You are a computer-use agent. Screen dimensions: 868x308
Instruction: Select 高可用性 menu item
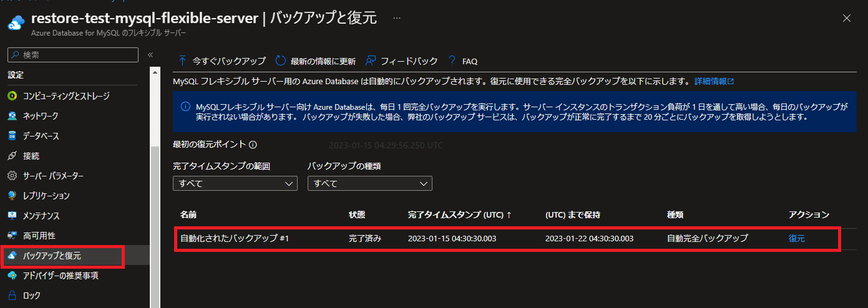[39, 236]
